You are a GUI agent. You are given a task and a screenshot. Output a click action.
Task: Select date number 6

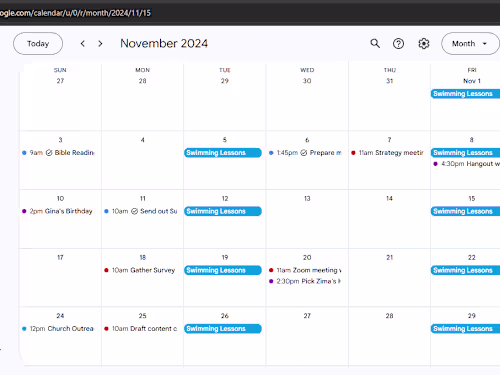[307, 140]
